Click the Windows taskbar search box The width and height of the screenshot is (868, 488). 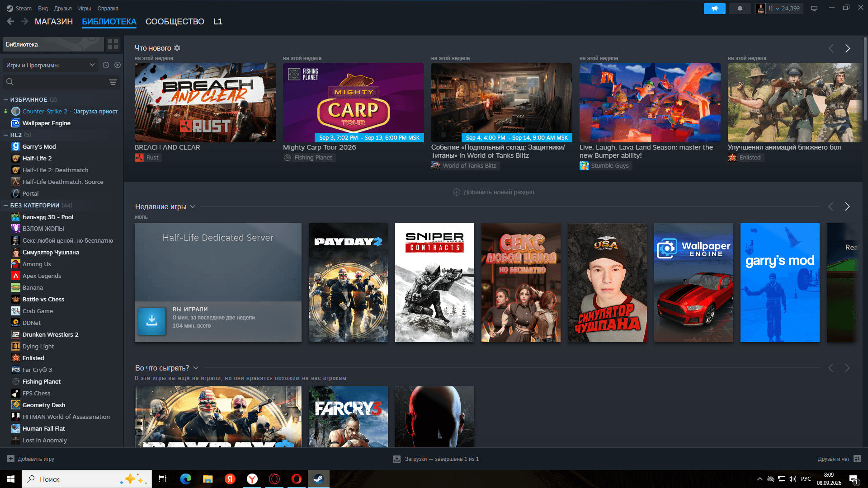87,479
